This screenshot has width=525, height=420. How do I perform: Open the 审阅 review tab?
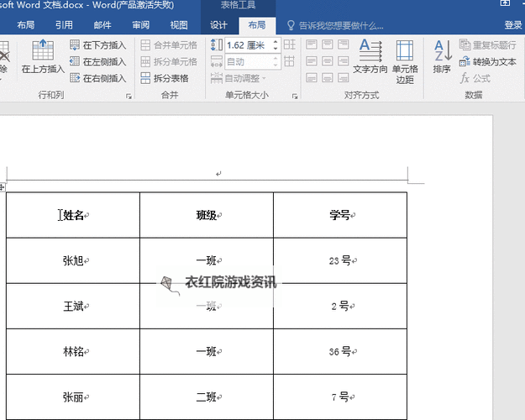point(140,25)
